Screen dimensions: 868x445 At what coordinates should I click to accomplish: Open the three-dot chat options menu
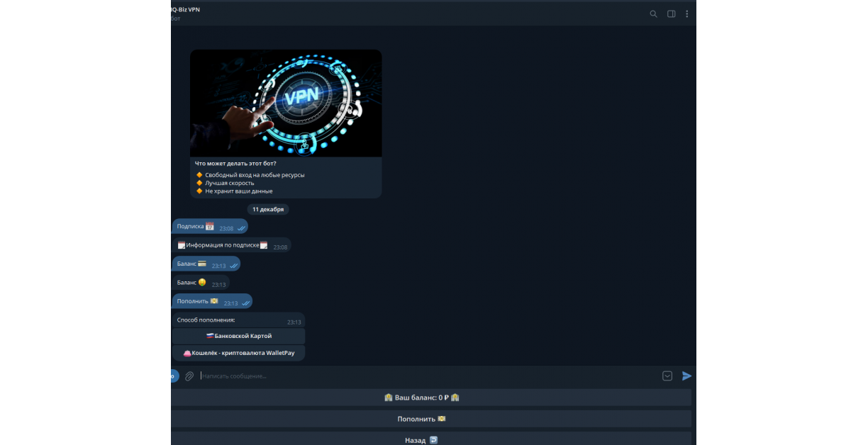tap(686, 14)
